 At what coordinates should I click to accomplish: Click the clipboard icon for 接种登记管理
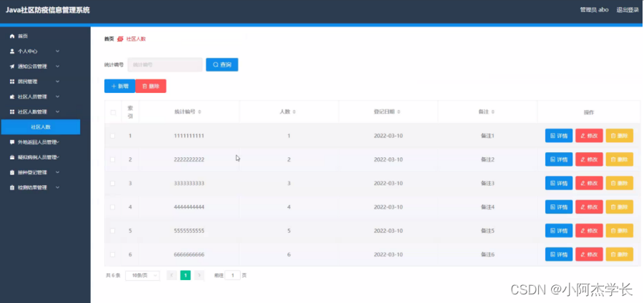(12, 172)
